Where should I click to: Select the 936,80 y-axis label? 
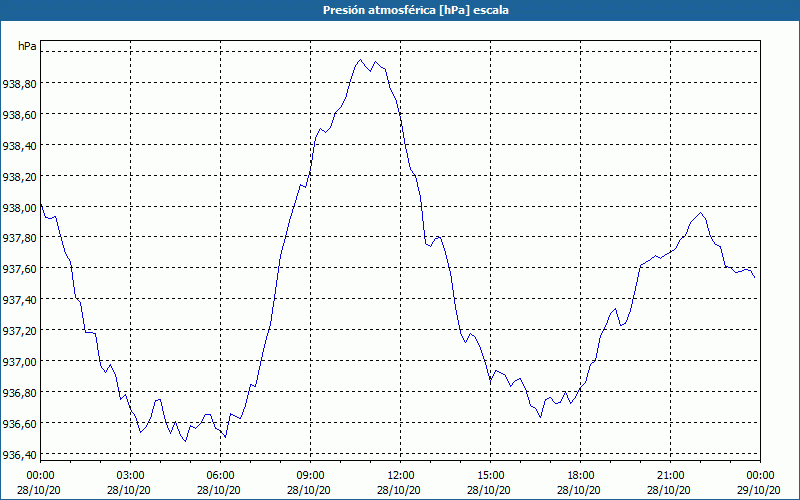point(19,393)
